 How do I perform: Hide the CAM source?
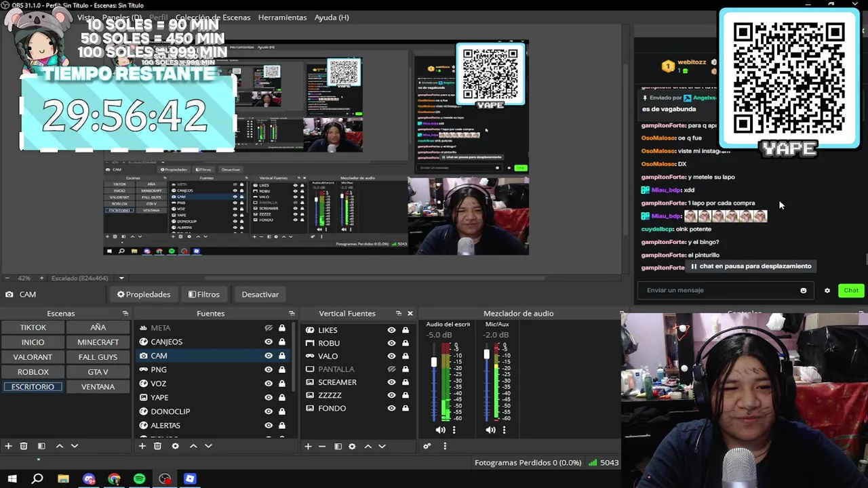[x=269, y=356]
